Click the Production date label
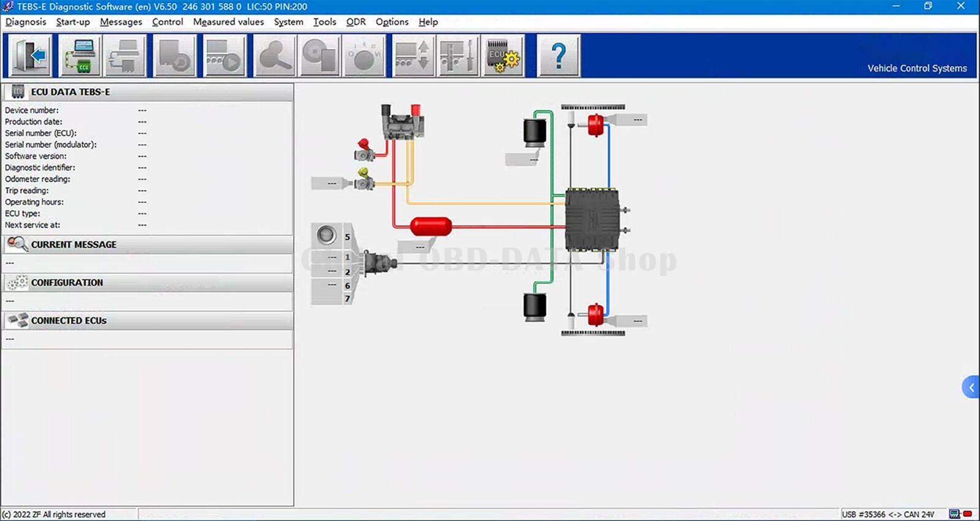Screen dimensions: 980x521 [x=34, y=121]
